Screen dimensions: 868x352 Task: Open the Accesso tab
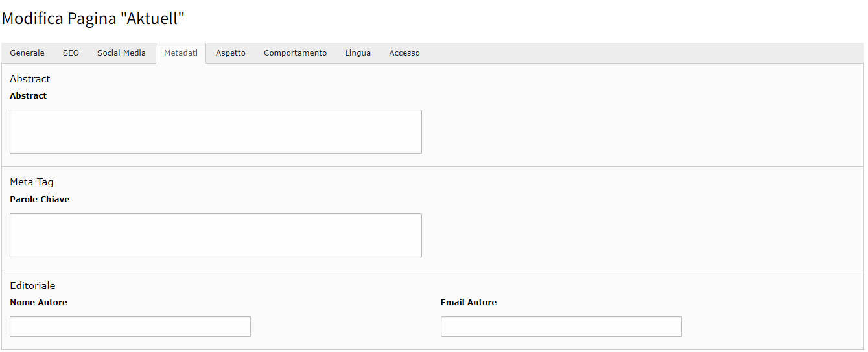pos(405,53)
